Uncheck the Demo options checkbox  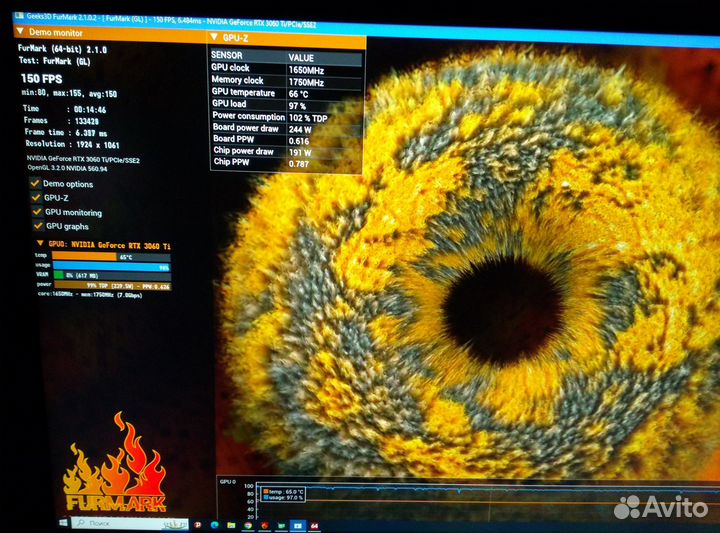coord(36,184)
